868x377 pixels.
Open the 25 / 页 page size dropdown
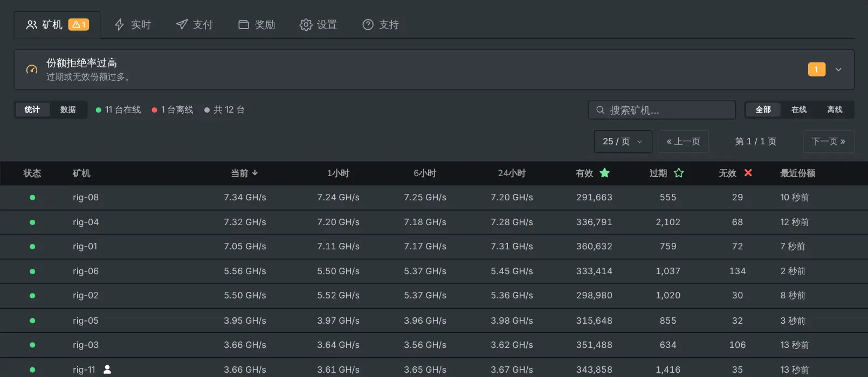pyautogui.click(x=623, y=142)
